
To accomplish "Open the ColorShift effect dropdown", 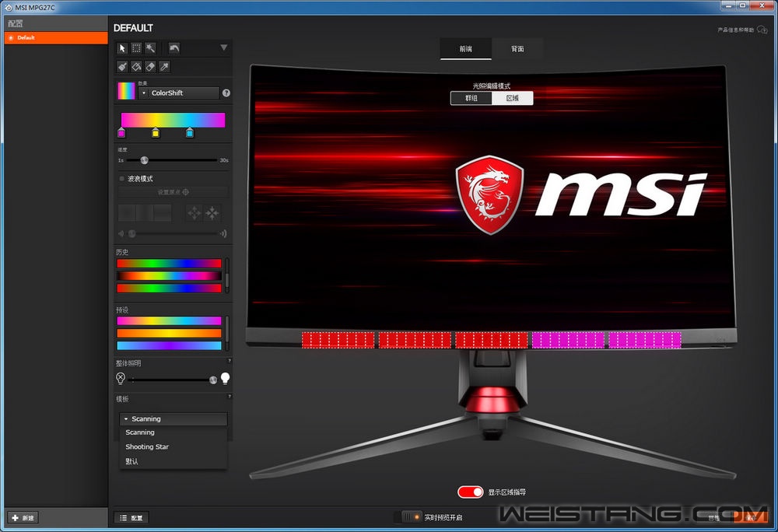I will 179,93.
